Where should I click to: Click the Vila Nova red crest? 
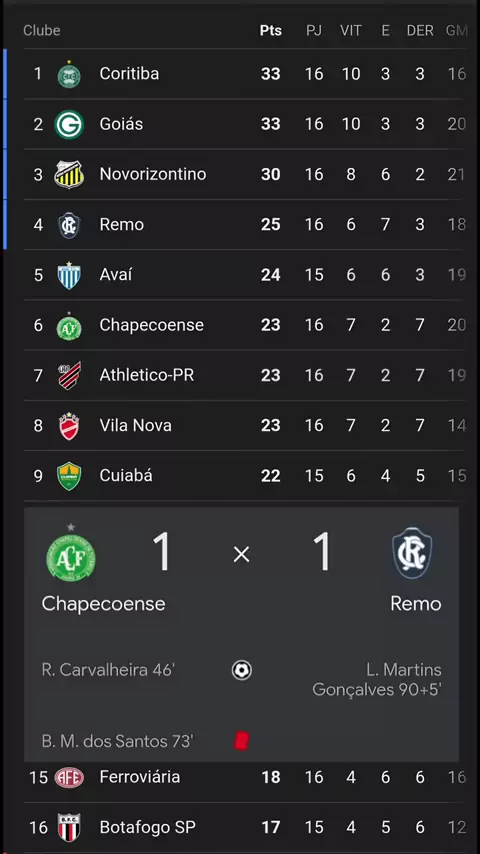click(69, 426)
